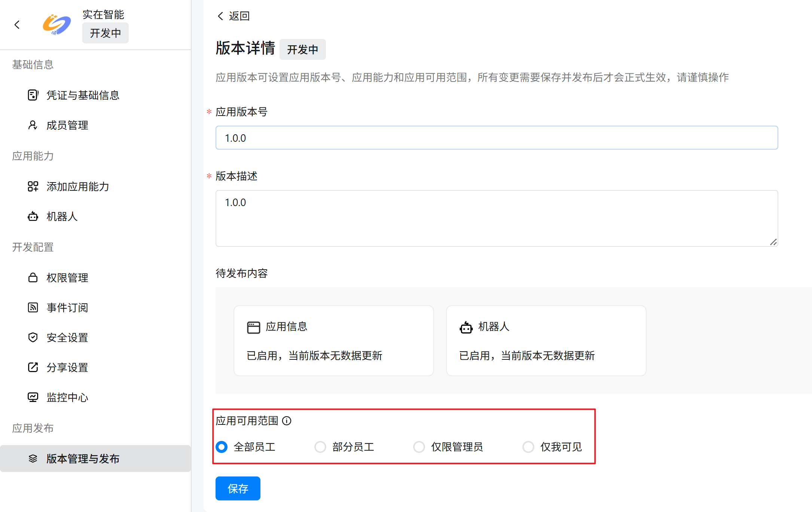The width and height of the screenshot is (812, 512).
Task: Choose the 仅限管理员 radio button
Action: pyautogui.click(x=419, y=447)
